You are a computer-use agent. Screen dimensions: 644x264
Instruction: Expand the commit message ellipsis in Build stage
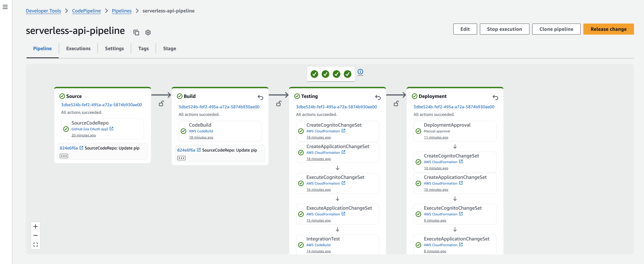(182, 158)
